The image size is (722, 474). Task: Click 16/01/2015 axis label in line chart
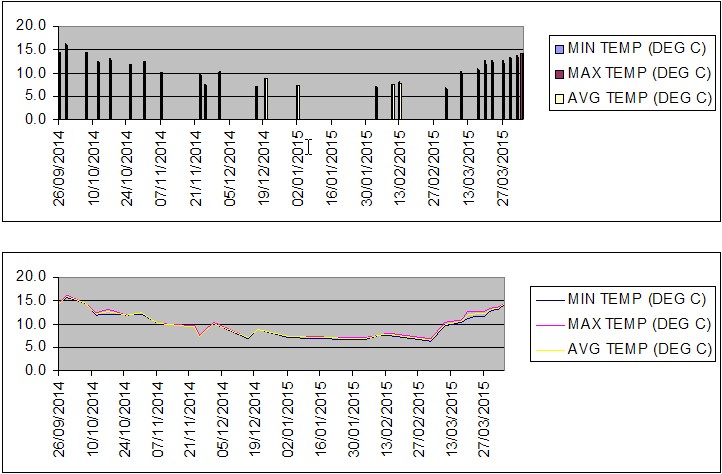tap(321, 419)
